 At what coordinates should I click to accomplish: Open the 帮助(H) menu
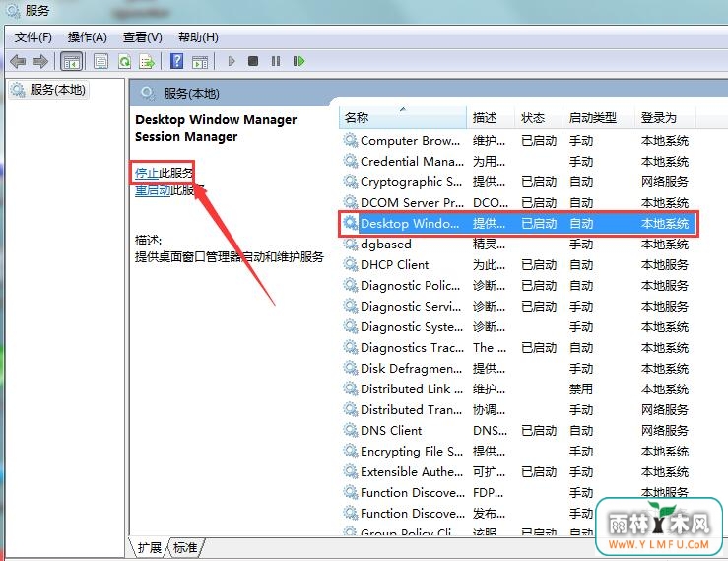(198, 37)
